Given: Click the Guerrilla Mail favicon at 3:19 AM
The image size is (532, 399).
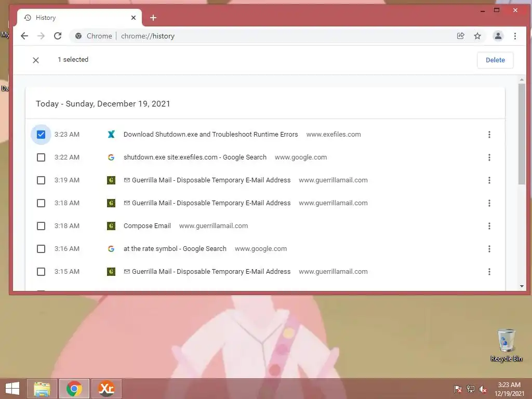Looking at the screenshot, I should coord(111,180).
